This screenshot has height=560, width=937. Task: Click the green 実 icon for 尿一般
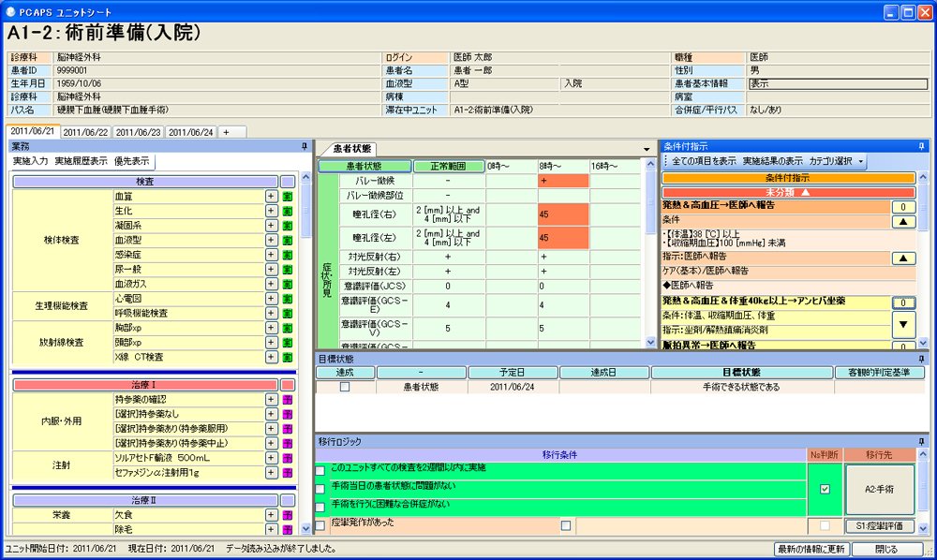[288, 270]
